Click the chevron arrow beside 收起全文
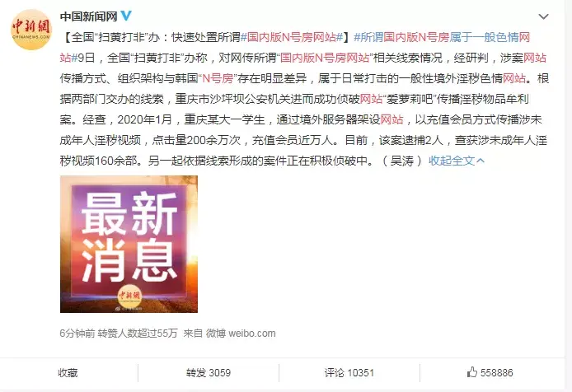The width and height of the screenshot is (572, 392). coord(481,161)
